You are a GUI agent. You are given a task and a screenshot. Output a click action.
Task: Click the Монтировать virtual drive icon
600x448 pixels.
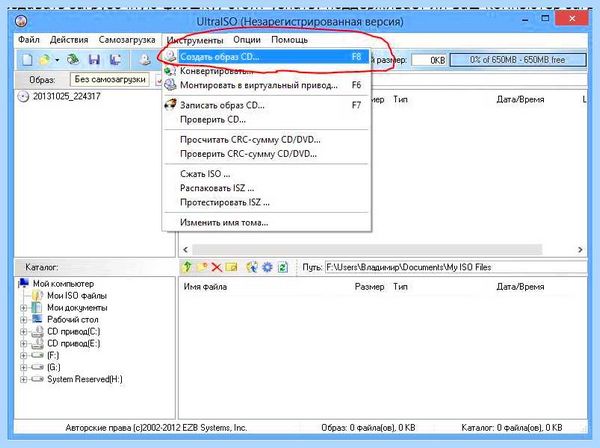[x=170, y=85]
